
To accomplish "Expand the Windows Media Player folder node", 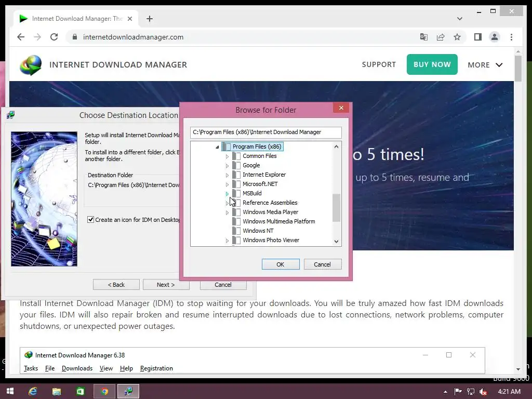I will pos(227,212).
